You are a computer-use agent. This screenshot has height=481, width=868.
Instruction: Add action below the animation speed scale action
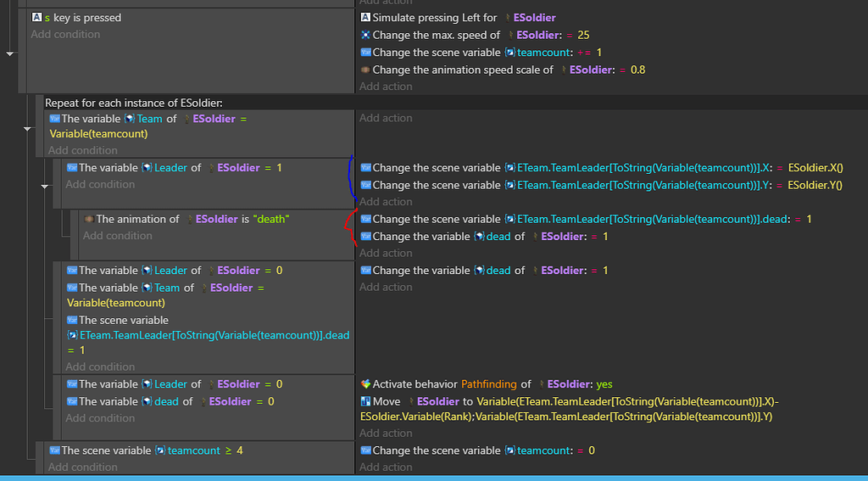coord(385,87)
